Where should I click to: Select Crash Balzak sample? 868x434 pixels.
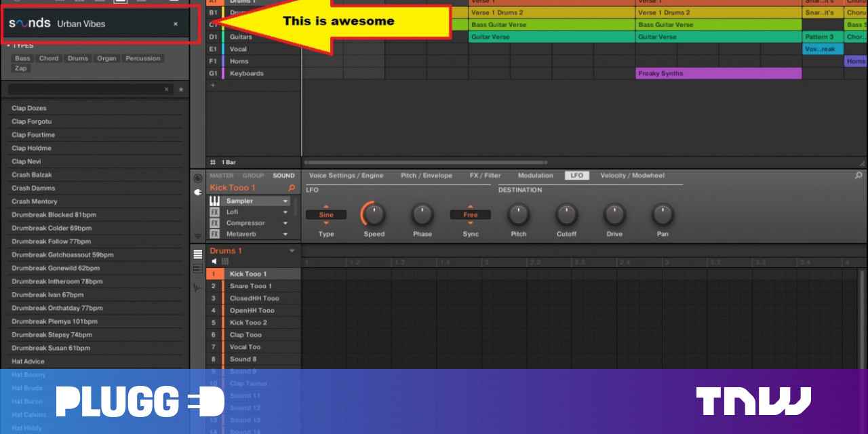(x=96, y=175)
